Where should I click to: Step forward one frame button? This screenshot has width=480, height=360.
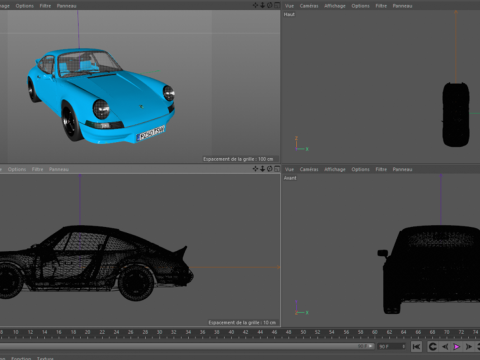coord(469,347)
